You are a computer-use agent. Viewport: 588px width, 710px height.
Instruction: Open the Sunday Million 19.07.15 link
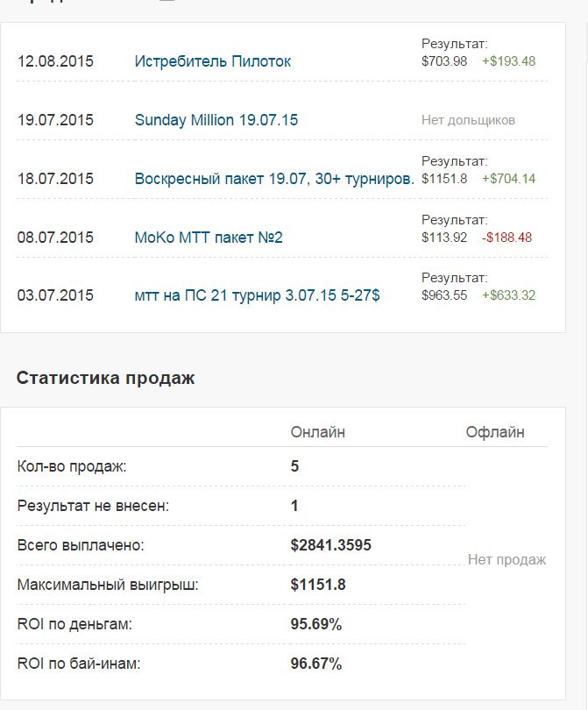click(x=214, y=119)
